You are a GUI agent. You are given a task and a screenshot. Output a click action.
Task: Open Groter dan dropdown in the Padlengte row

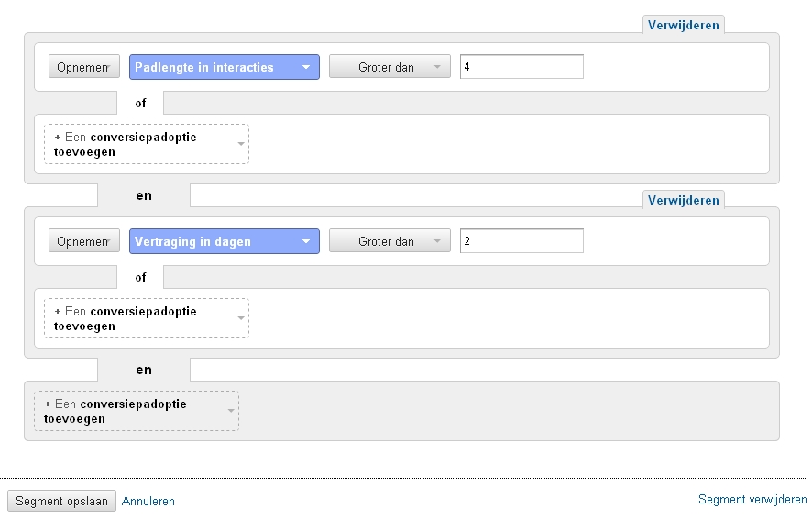pyautogui.click(x=389, y=67)
